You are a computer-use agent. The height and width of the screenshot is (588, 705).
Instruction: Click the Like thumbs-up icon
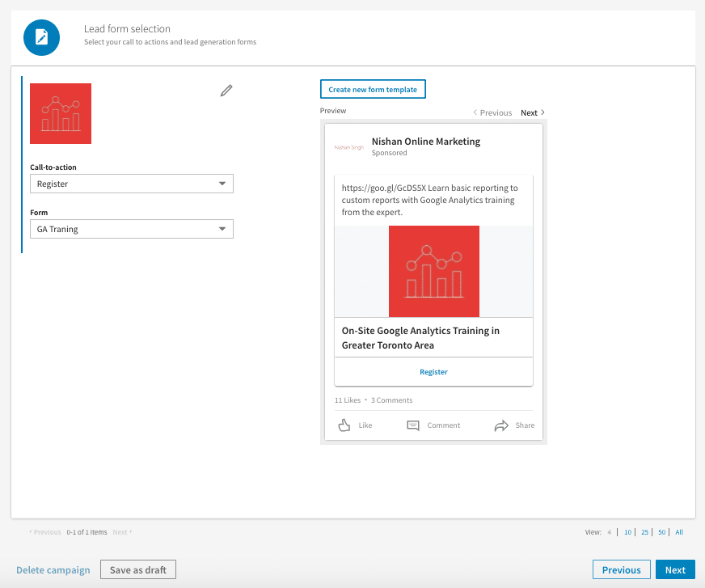click(x=344, y=425)
